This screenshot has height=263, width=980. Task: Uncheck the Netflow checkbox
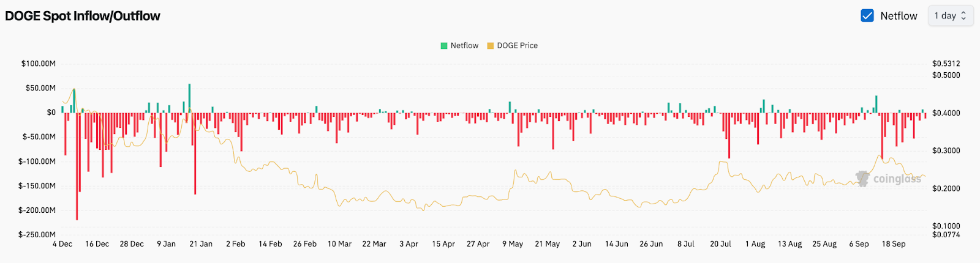point(867,16)
